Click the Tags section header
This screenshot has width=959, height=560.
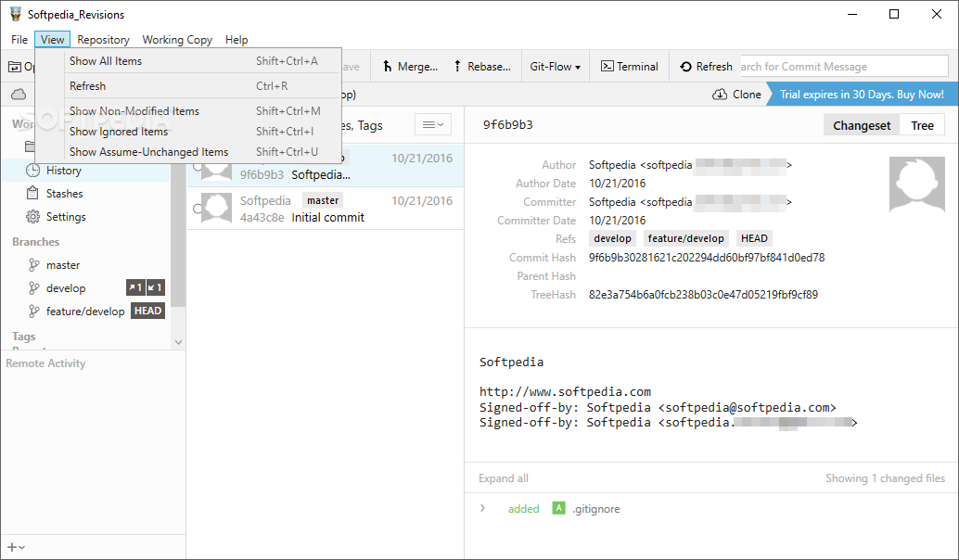(24, 337)
